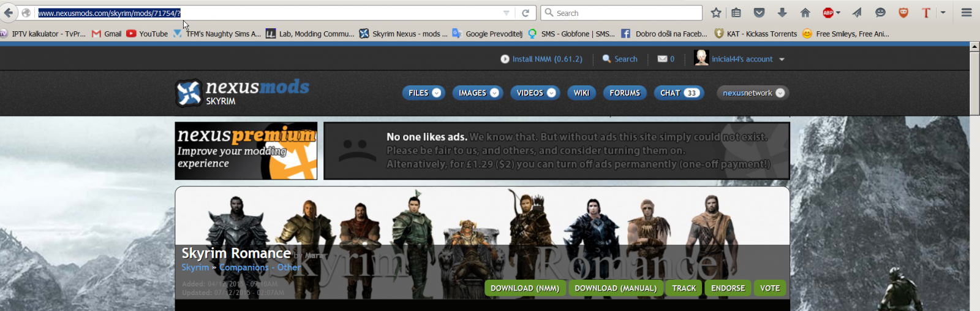Click the Skyrim Romance mod title

pos(236,253)
